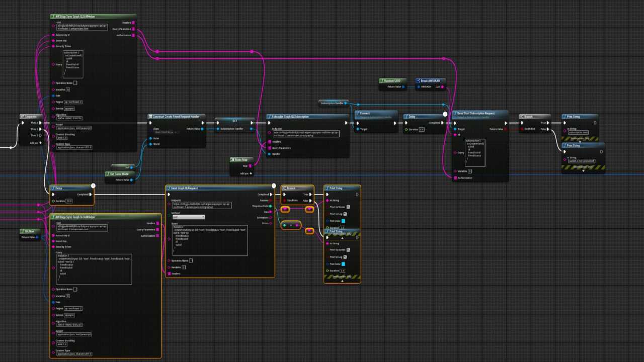Screen dimensions: 644x362
Task: Select the Sequence node title
Action: pyautogui.click(x=32, y=117)
